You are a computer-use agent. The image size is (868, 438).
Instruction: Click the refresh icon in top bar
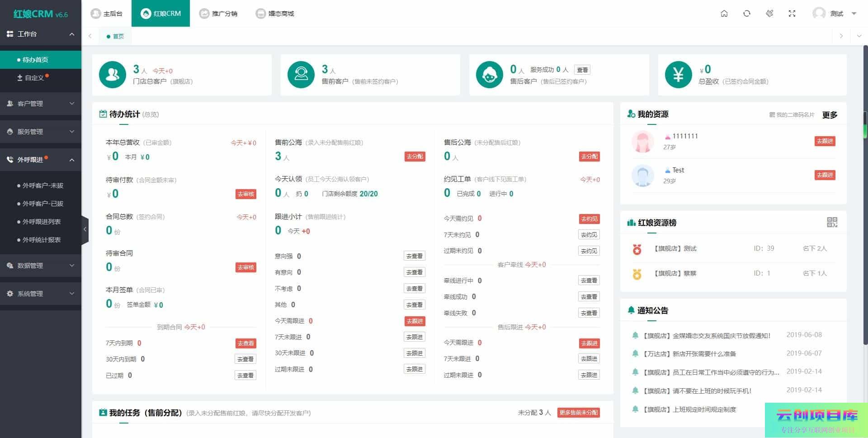pyautogui.click(x=746, y=14)
